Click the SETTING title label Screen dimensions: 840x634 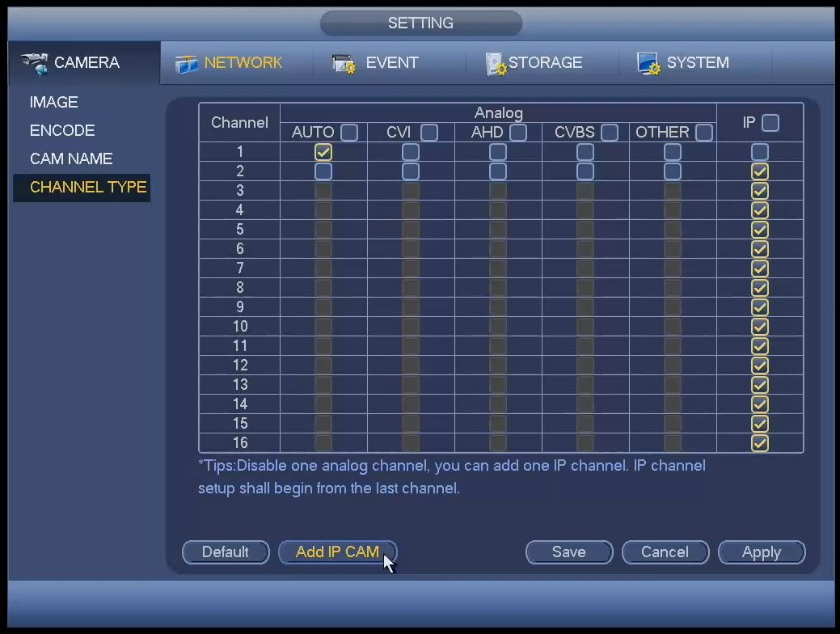(x=420, y=23)
